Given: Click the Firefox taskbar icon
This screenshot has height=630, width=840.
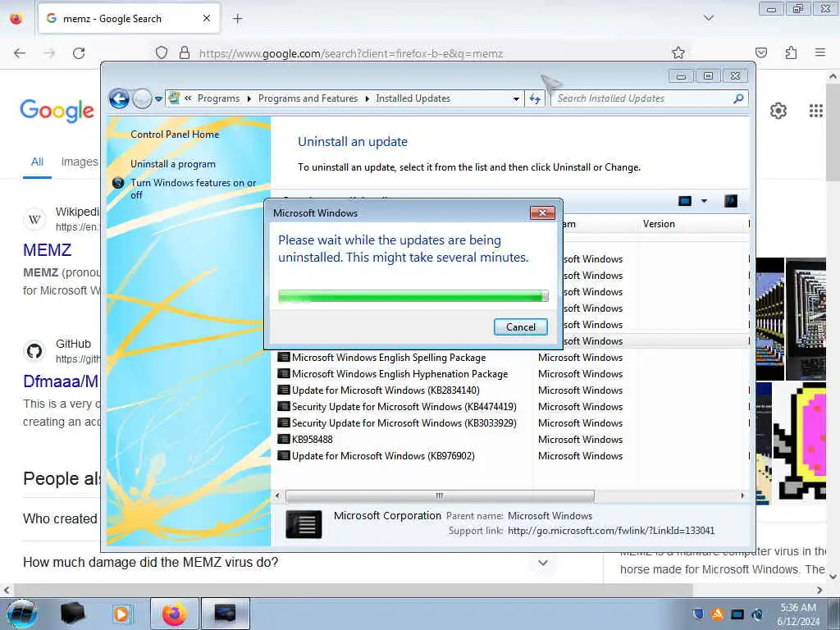Looking at the screenshot, I should click(175, 614).
